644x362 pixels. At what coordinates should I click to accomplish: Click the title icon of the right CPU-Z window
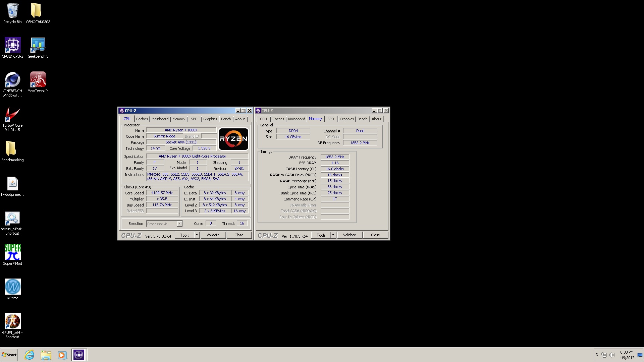coord(258,111)
